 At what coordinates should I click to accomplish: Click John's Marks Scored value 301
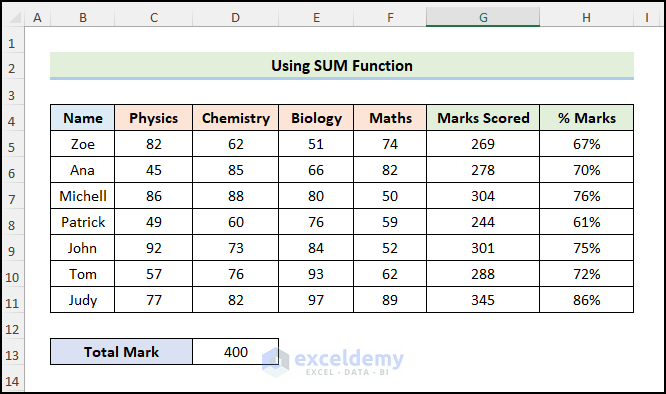click(483, 248)
